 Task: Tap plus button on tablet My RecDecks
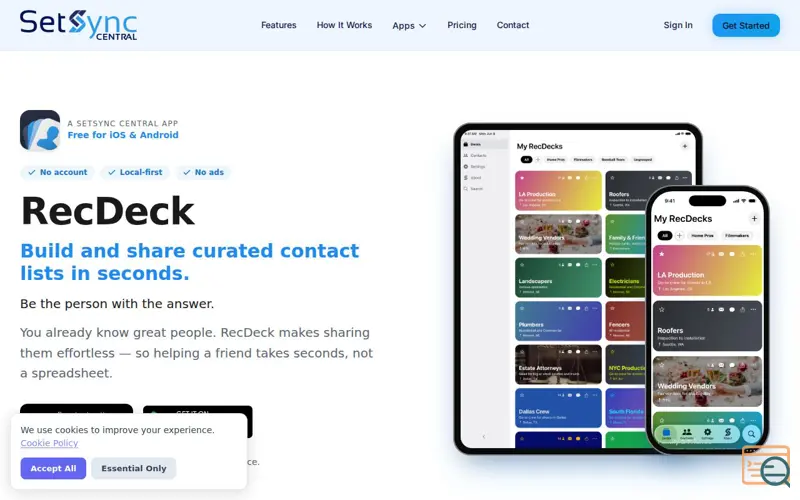[685, 146]
